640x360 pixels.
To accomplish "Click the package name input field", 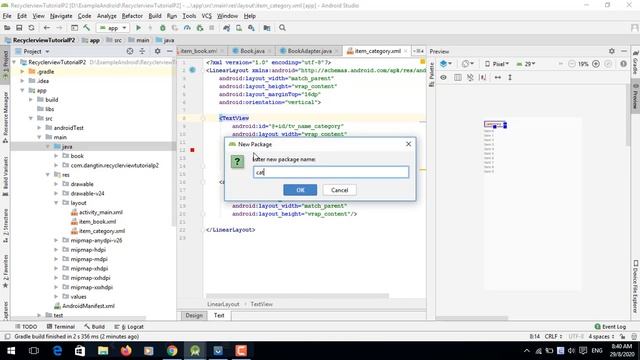I will click(331, 172).
